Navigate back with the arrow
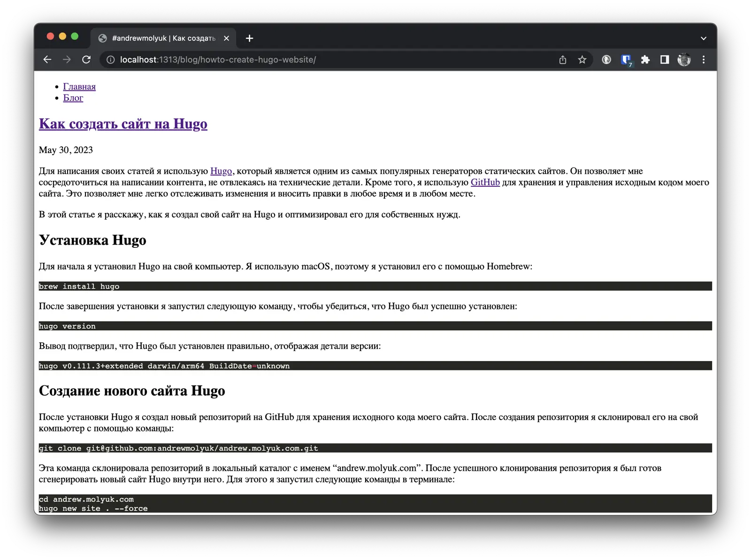 coord(47,60)
